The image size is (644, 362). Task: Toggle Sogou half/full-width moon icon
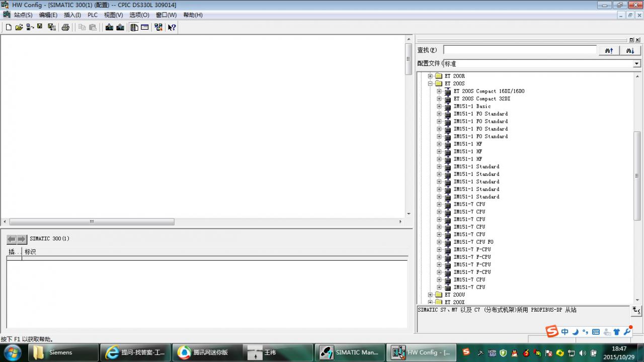[575, 332]
